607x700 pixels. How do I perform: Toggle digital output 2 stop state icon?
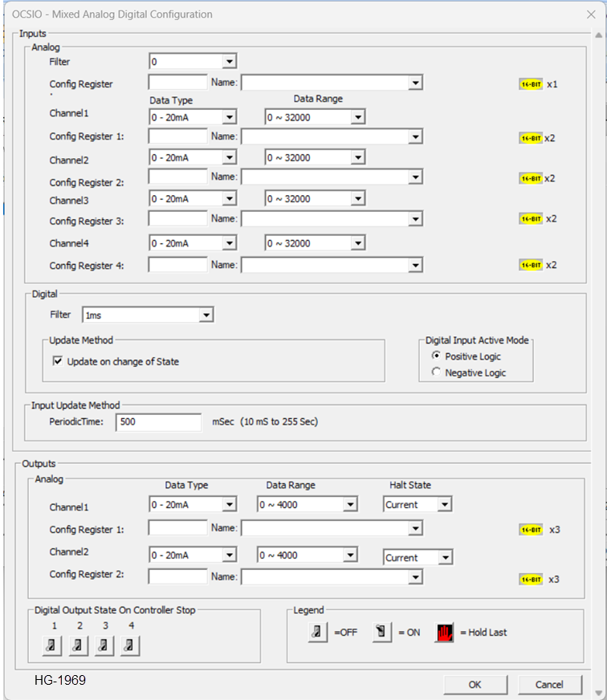coord(78,645)
